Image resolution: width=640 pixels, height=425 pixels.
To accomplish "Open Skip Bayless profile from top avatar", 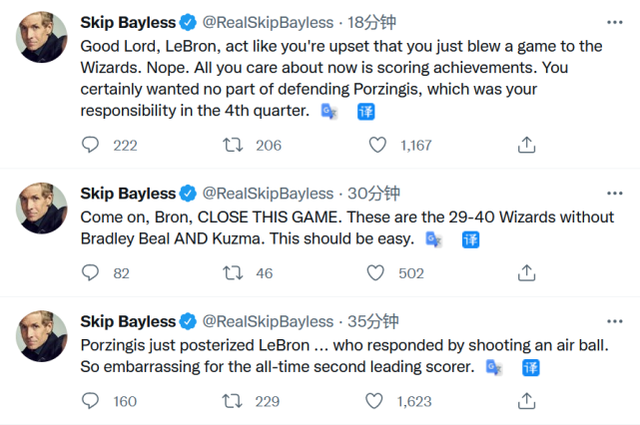I will [41, 42].
